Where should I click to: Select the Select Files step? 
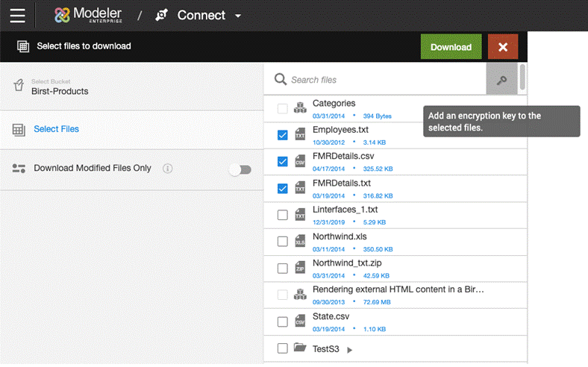point(56,129)
